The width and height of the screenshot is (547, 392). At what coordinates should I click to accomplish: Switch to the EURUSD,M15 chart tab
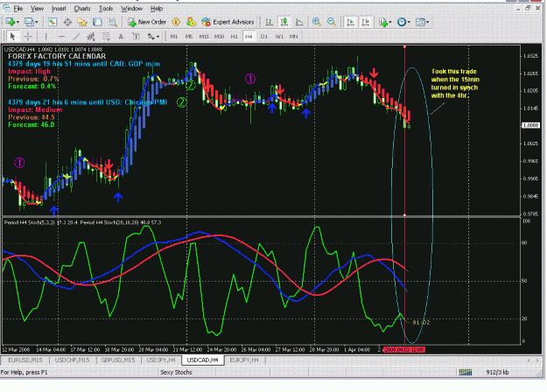[x=25, y=360]
